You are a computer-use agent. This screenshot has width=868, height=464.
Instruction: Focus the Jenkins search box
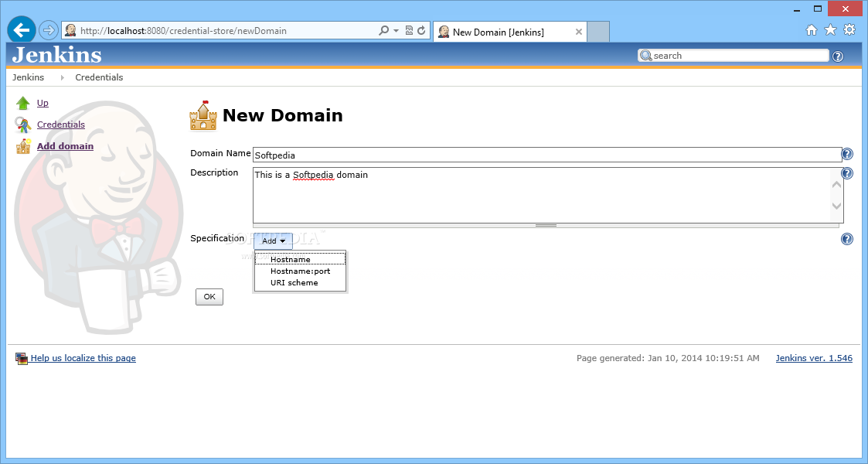734,56
